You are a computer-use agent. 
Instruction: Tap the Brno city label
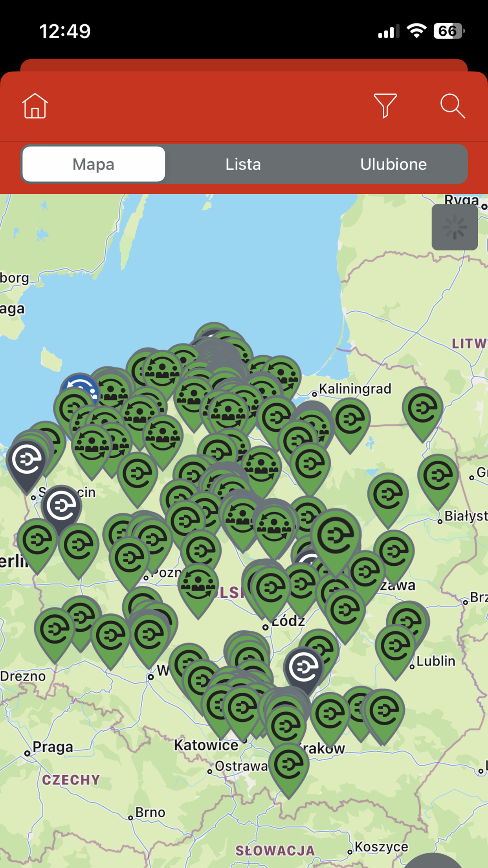pyautogui.click(x=150, y=812)
